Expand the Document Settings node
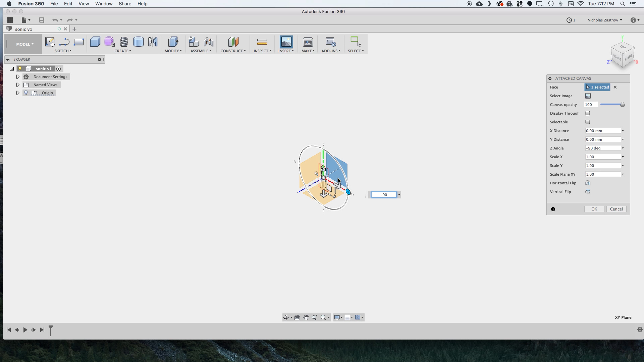 coord(18,76)
